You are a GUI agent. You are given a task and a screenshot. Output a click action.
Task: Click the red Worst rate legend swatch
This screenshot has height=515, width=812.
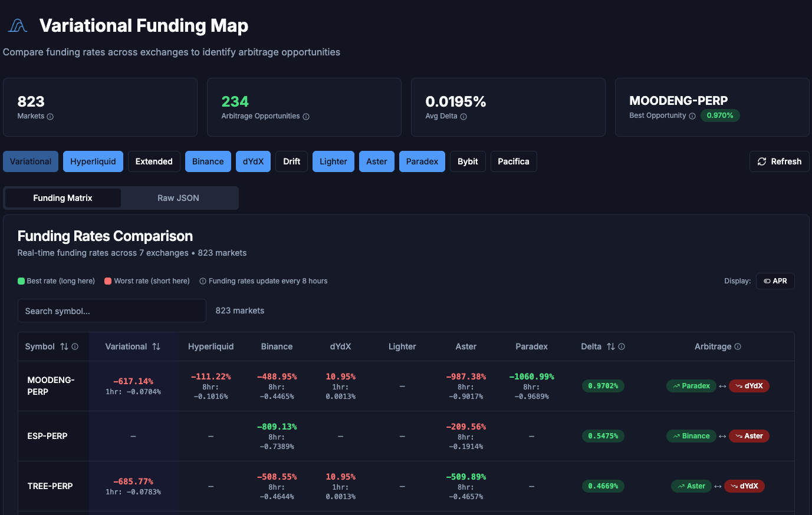[108, 281]
